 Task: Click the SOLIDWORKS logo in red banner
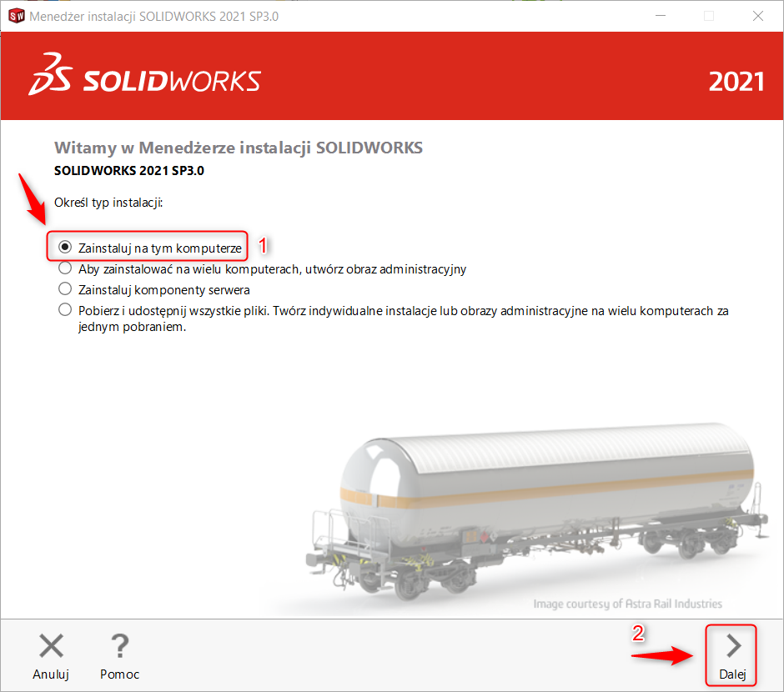point(145,77)
